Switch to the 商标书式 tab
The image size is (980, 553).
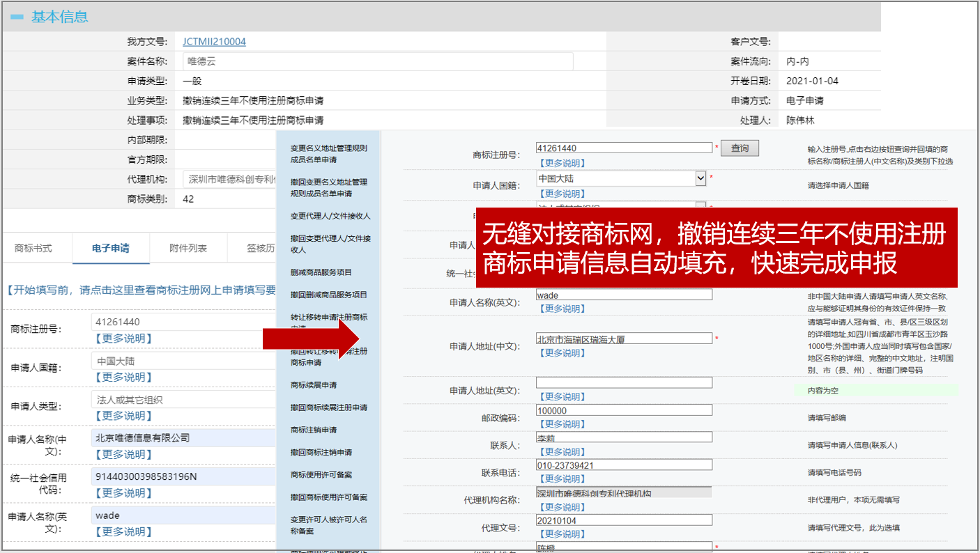[33, 248]
